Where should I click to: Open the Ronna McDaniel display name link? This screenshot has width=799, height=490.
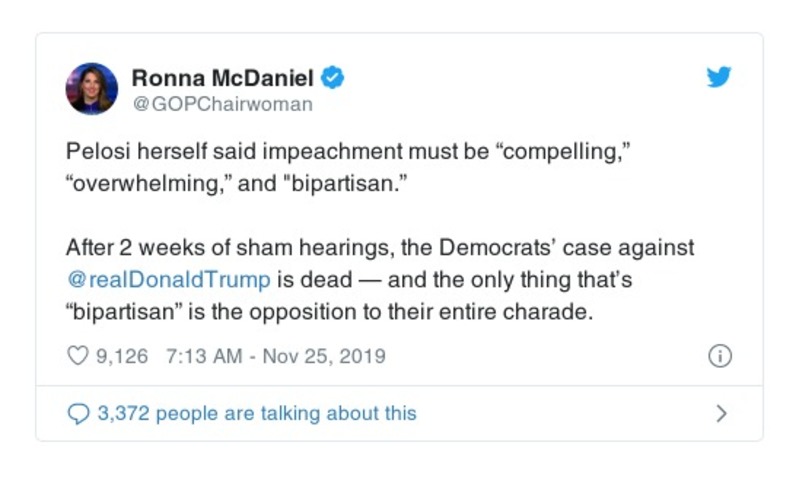(222, 77)
